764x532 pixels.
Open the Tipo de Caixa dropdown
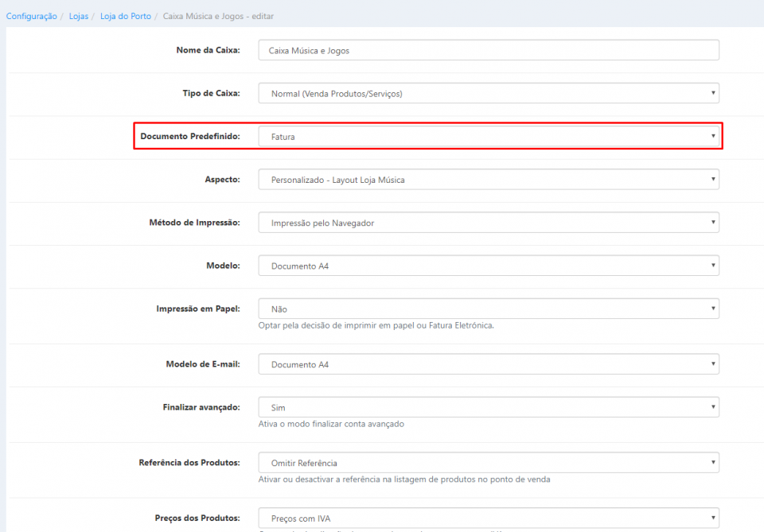pyautogui.click(x=489, y=93)
